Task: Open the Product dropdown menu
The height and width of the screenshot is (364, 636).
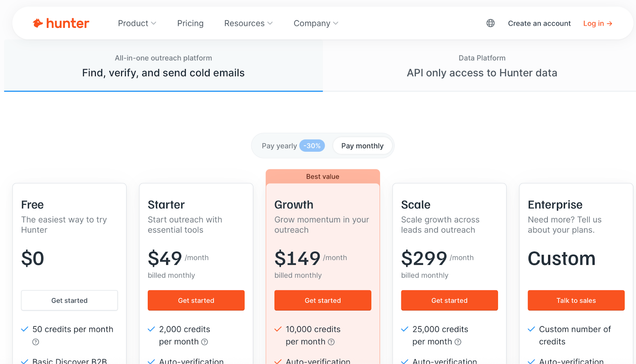Action: point(137,23)
